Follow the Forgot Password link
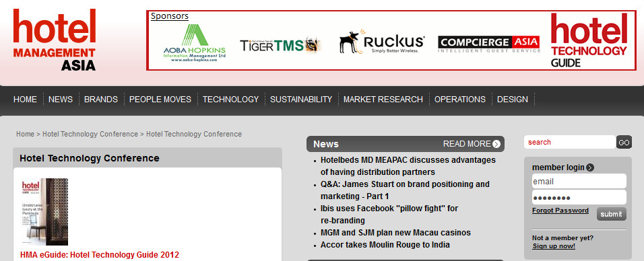This screenshot has height=261, width=644. pos(560,211)
